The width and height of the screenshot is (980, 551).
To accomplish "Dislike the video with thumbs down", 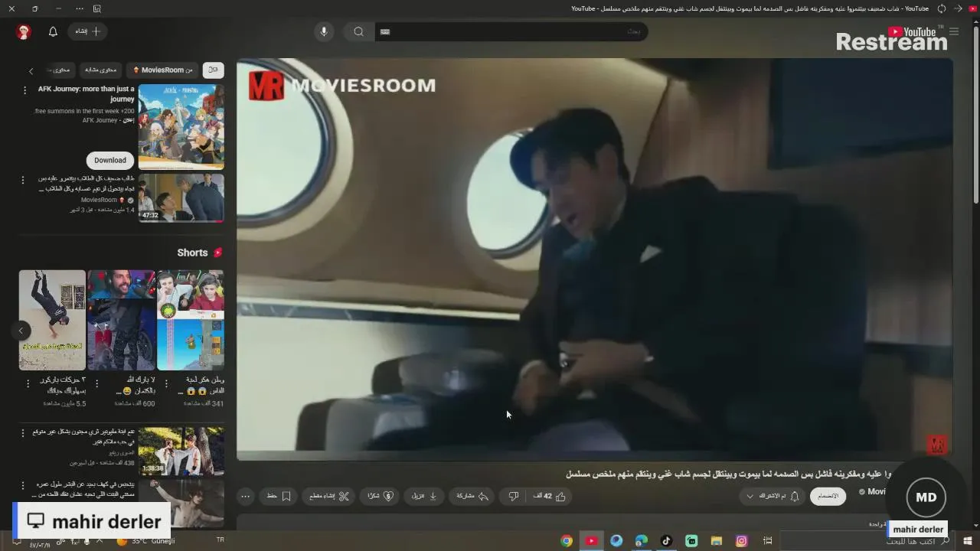I will [514, 496].
